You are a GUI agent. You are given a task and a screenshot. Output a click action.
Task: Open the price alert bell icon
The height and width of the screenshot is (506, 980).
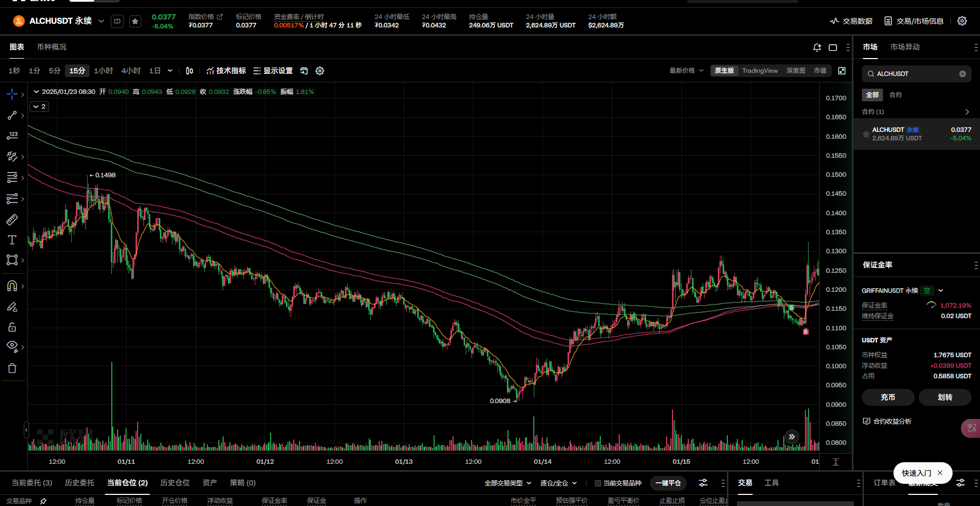pos(817,47)
